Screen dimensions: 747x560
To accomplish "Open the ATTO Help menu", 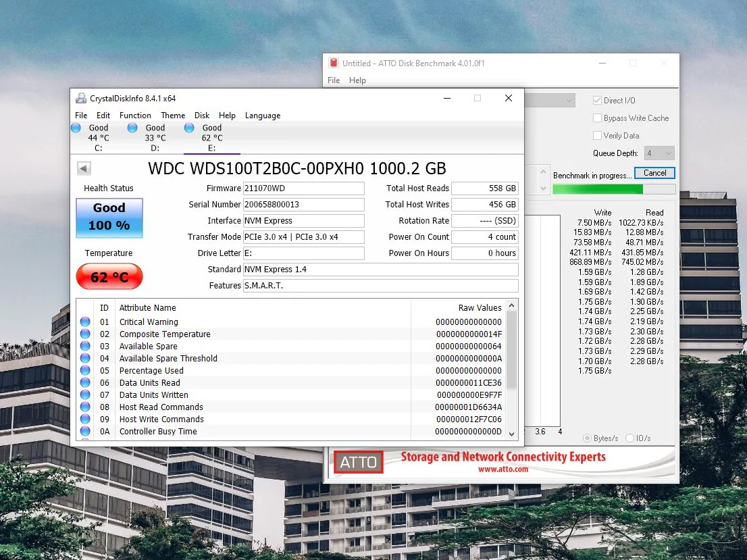I will click(x=357, y=80).
